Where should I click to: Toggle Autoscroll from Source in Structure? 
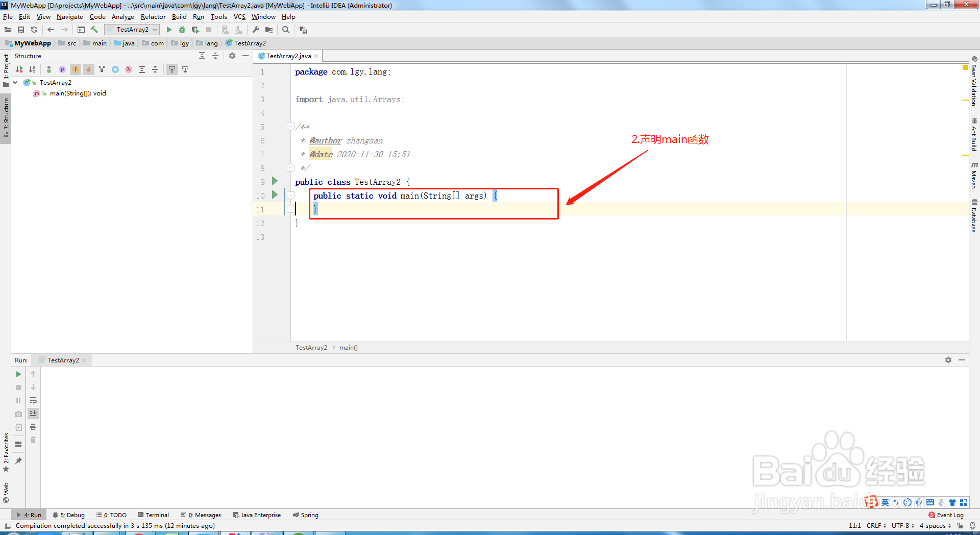185,69
